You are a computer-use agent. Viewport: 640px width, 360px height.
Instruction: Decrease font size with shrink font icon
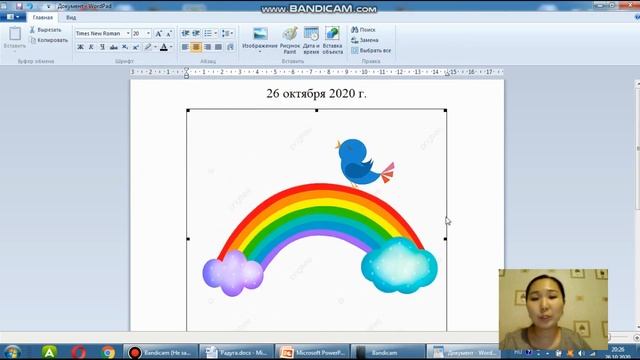(169, 33)
